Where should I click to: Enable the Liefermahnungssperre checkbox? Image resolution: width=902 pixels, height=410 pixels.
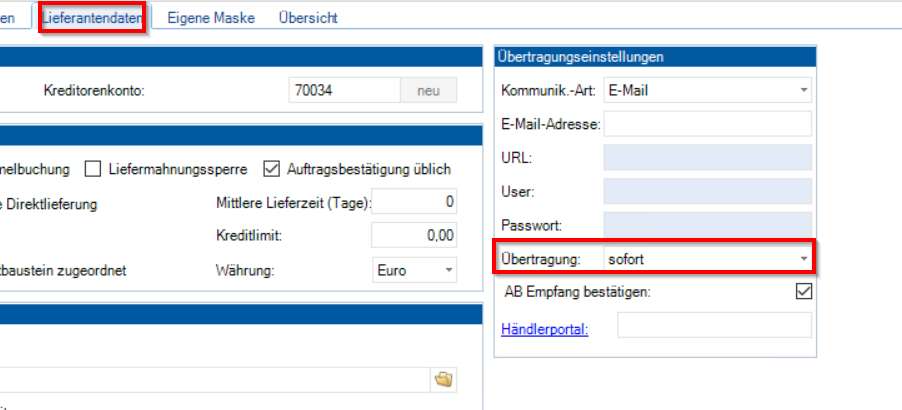tap(93, 169)
